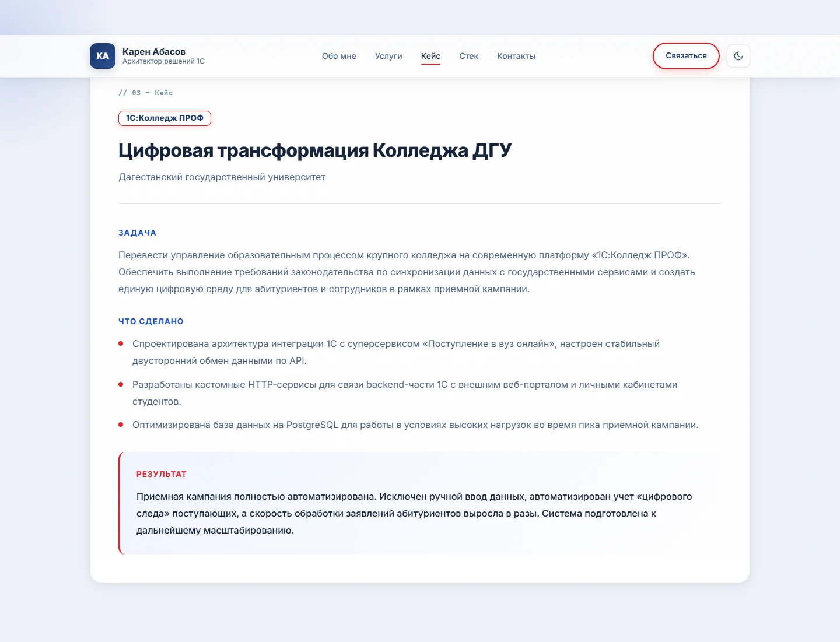The width and height of the screenshot is (840, 642).
Task: Click bullet about PostgreSQL optimization
Action: (x=415, y=425)
